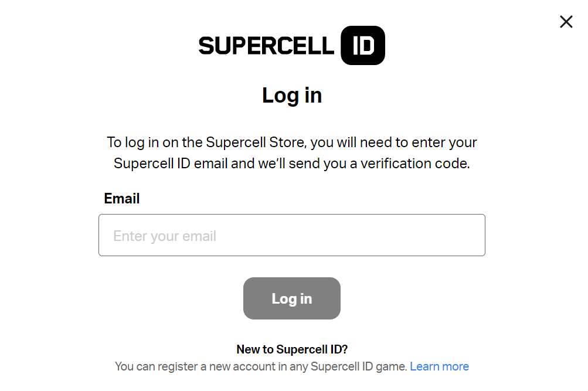Viewport: 588px width, 391px height.
Task: Click Learn more about registering
Action: [439, 366]
